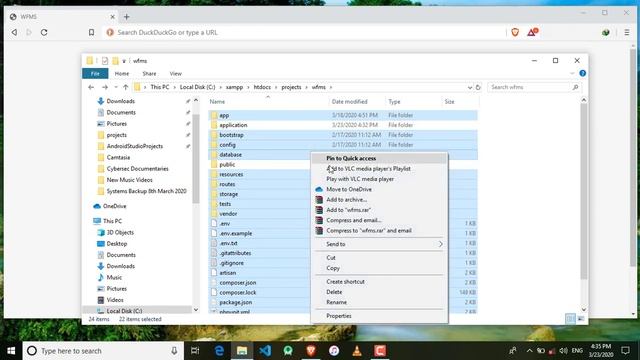Image resolution: width=640 pixels, height=360 pixels.
Task: Switch to large icons view
Action: [x=581, y=319]
